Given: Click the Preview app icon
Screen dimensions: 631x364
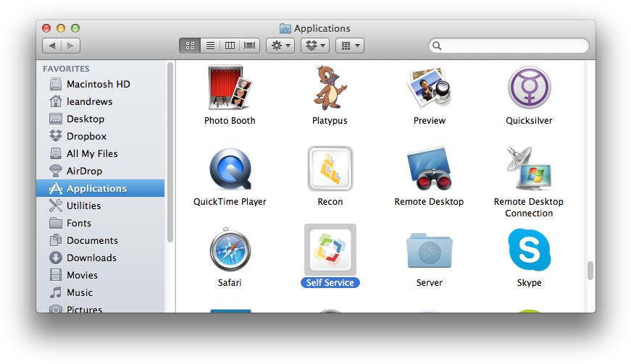Looking at the screenshot, I should (x=430, y=88).
